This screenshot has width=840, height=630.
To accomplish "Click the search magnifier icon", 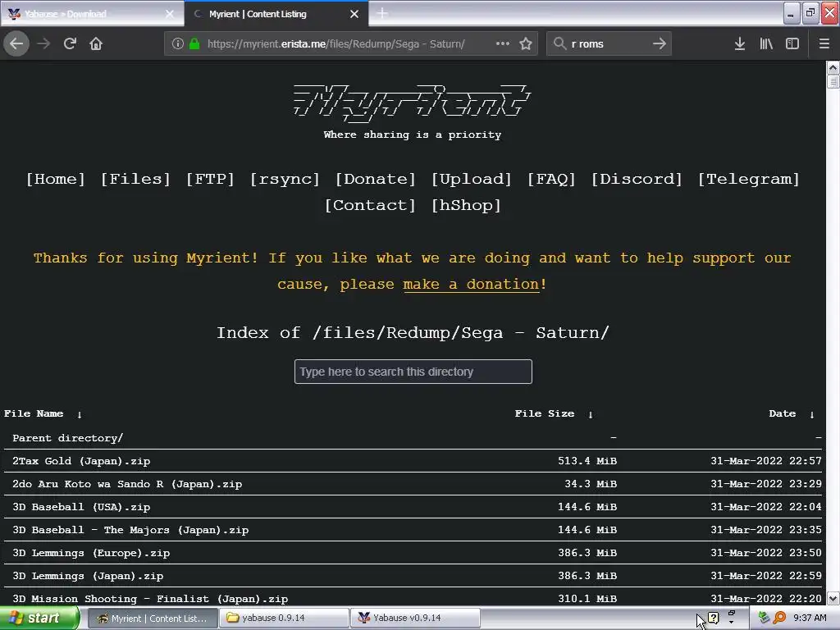I will coord(559,43).
